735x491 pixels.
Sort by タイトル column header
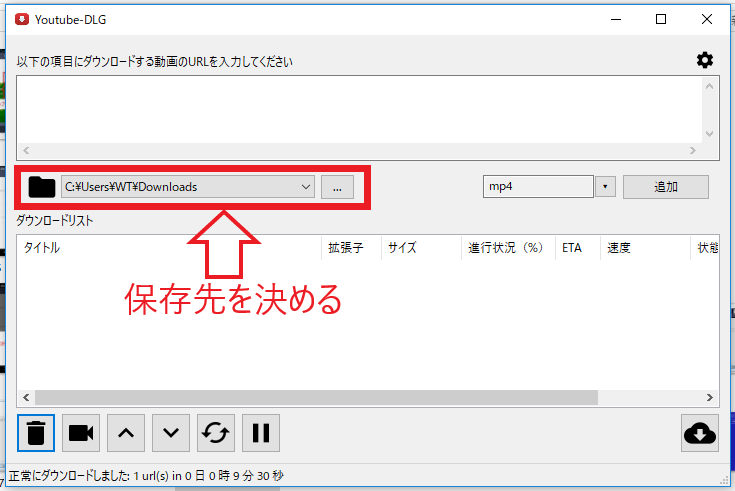coord(169,248)
